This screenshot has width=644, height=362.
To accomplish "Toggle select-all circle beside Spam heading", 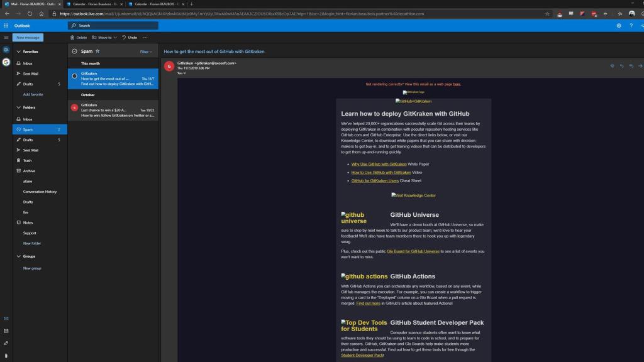I will click(75, 52).
